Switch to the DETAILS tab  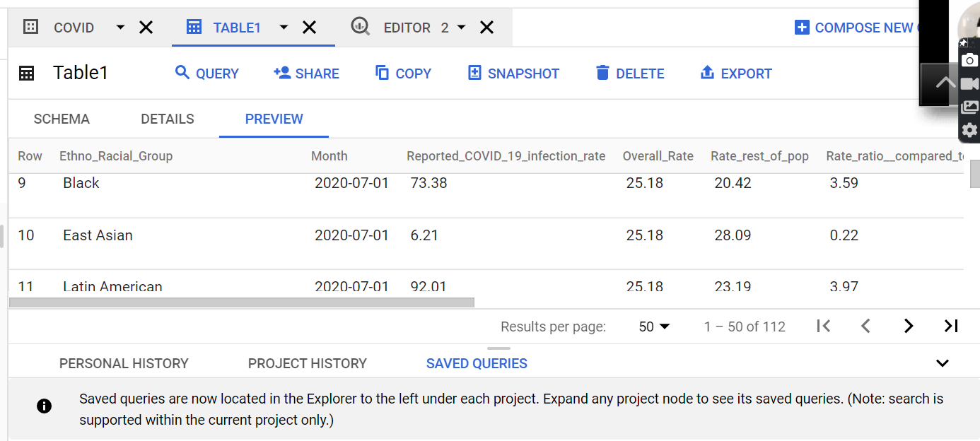click(168, 119)
